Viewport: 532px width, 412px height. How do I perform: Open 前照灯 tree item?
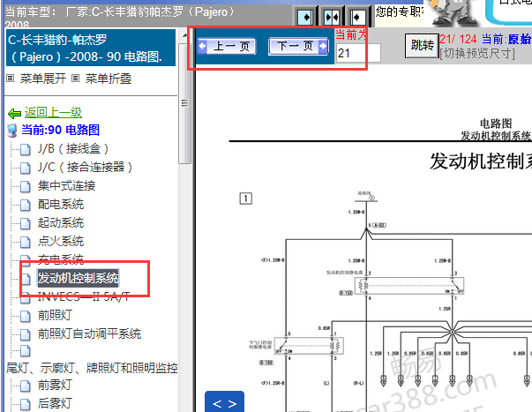tap(55, 315)
